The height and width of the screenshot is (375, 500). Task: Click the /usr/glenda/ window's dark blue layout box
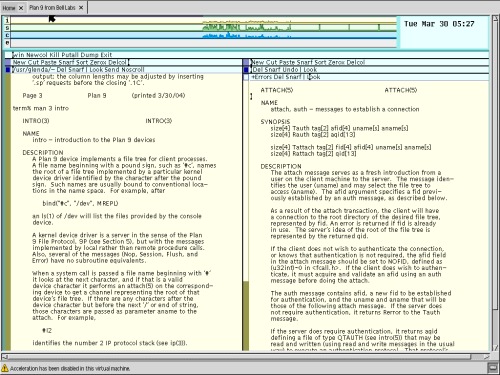(x=8, y=70)
